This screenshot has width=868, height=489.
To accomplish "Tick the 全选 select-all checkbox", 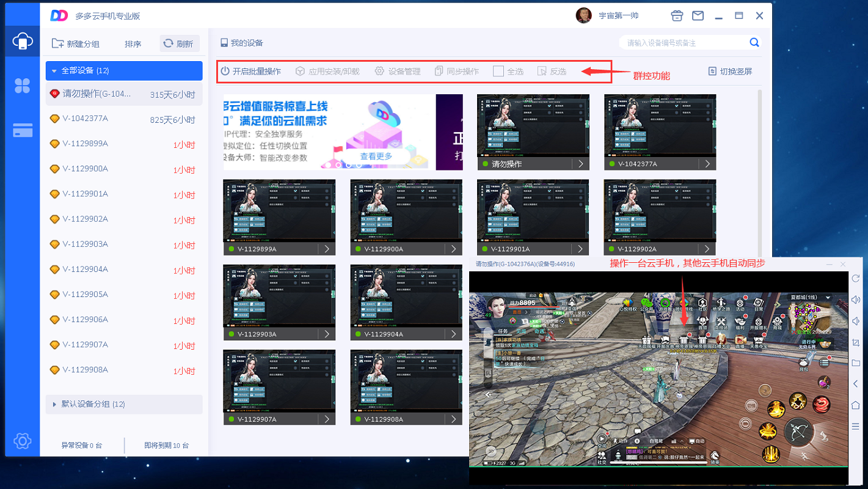I will point(498,72).
